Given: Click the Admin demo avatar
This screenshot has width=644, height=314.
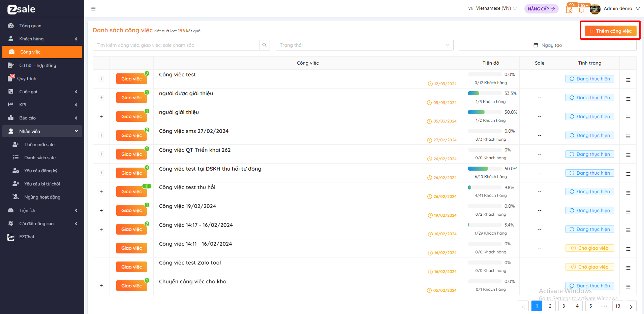Looking at the screenshot, I should tap(595, 9).
